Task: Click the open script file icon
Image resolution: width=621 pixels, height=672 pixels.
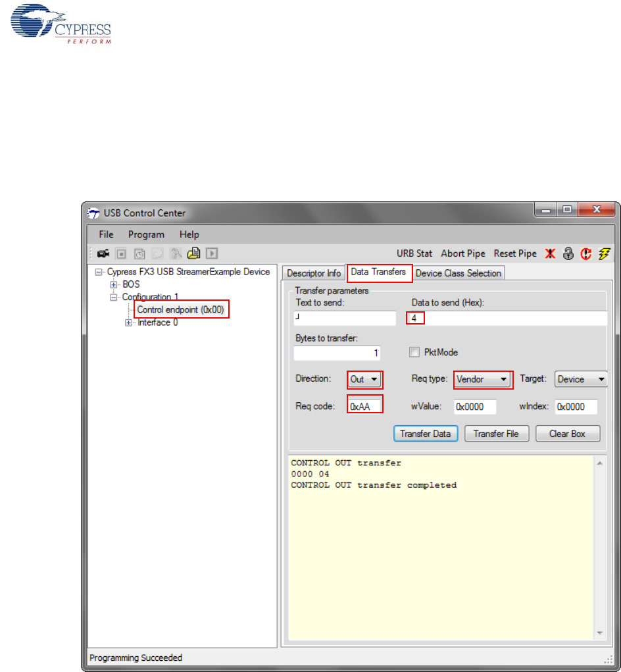Action: [193, 253]
